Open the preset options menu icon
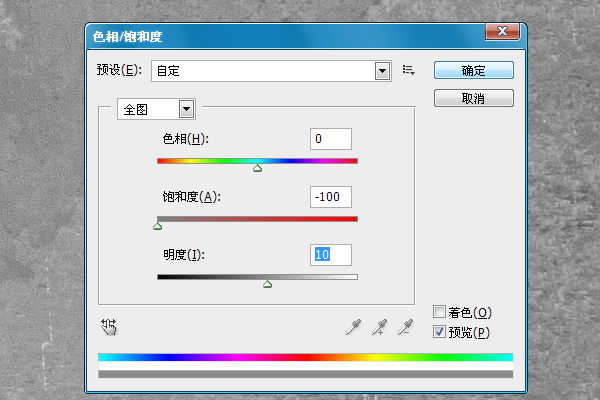The width and height of the screenshot is (600, 400). click(x=408, y=70)
